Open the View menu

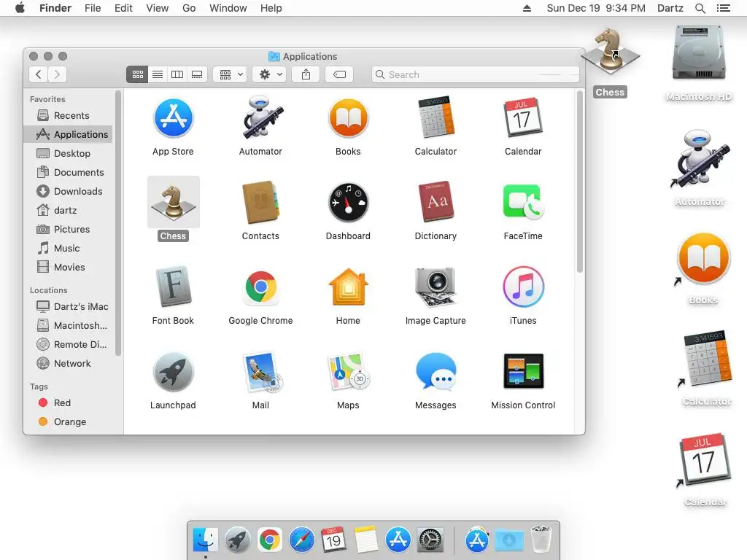pyautogui.click(x=158, y=8)
